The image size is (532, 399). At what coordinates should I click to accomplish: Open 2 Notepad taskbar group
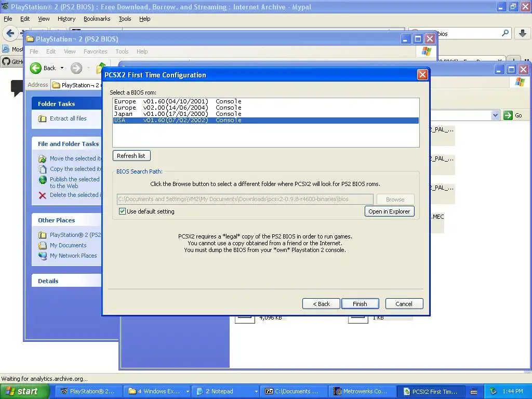pos(225,391)
